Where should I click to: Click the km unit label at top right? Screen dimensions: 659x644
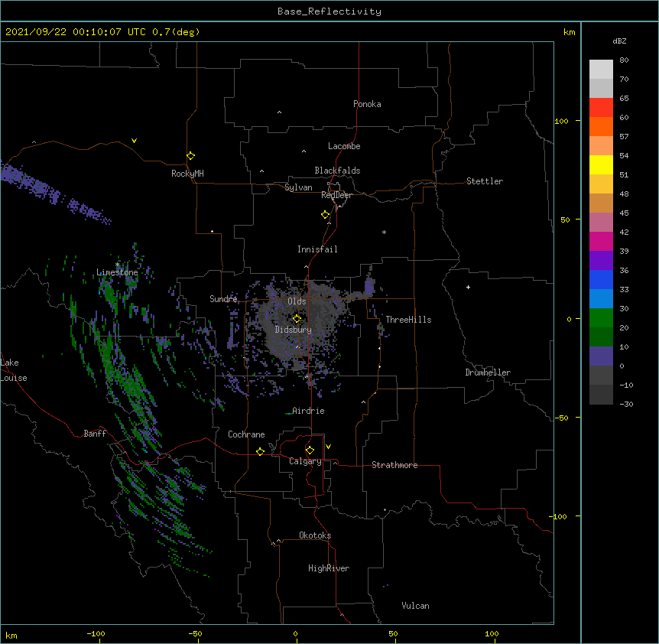coord(569,32)
